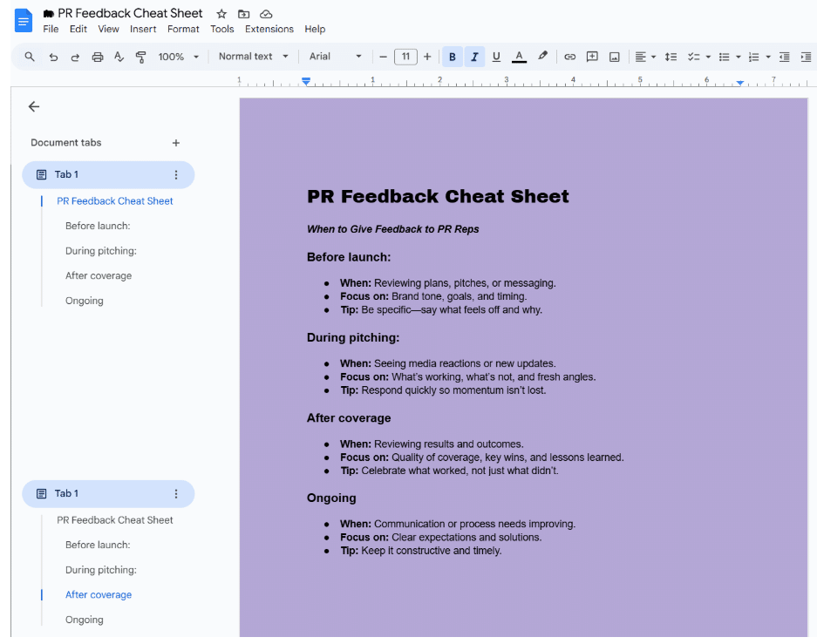
Task: Run spelling and grammar check
Action: 119,57
